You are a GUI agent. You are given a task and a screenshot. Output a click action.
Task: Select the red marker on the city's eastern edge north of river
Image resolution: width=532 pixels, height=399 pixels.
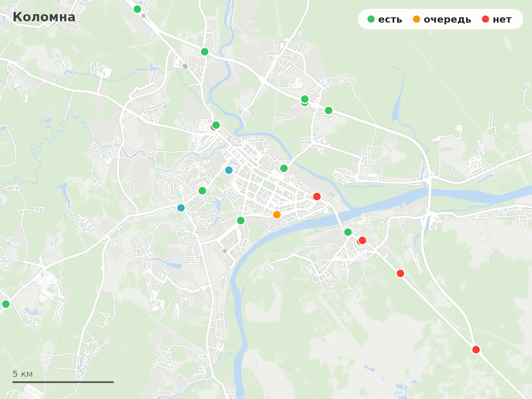(x=317, y=196)
